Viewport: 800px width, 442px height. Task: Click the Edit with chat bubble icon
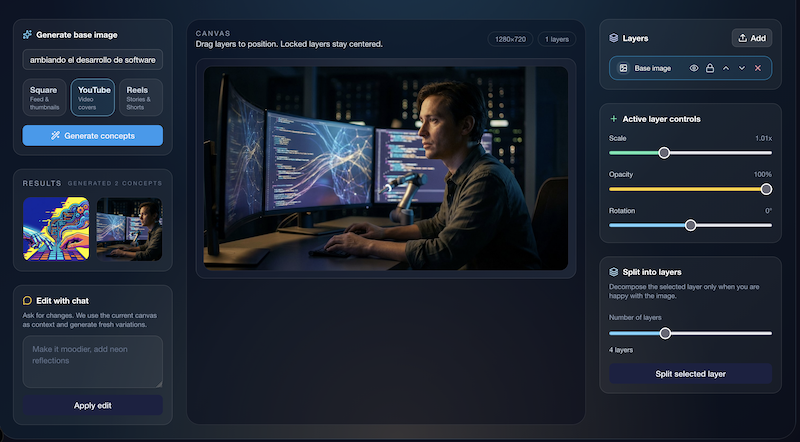(27, 300)
